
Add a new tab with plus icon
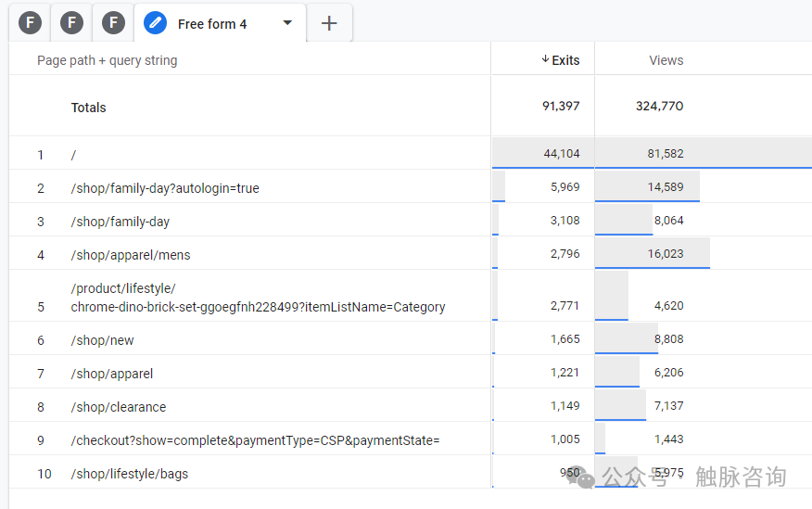[329, 23]
